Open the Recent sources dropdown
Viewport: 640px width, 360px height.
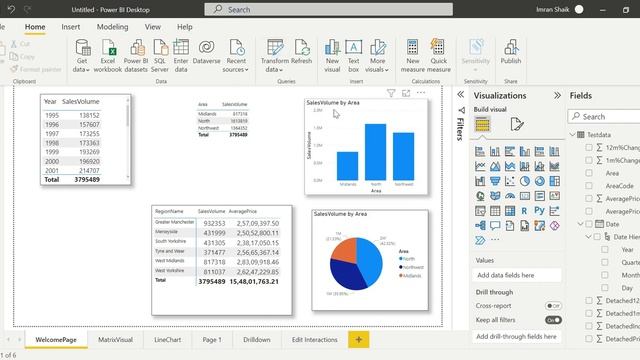click(236, 56)
